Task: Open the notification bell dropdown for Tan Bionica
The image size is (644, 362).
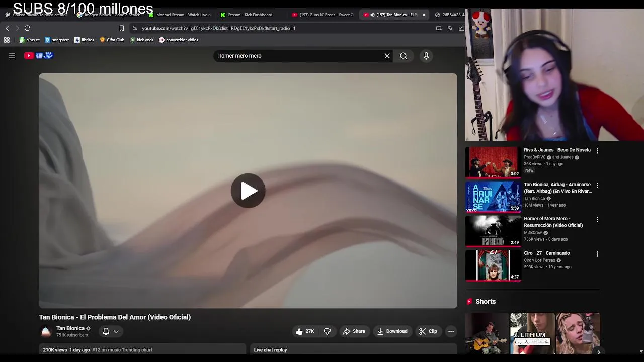Action: 111,331
